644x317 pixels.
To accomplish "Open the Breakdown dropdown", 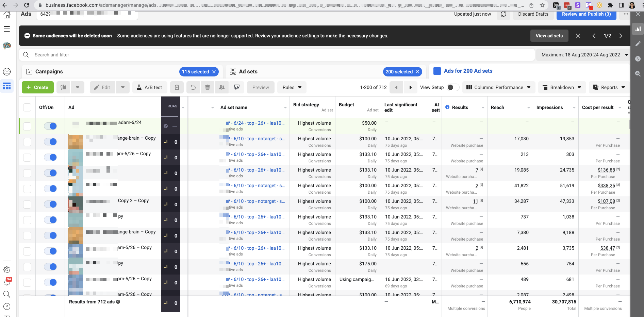I will (562, 87).
